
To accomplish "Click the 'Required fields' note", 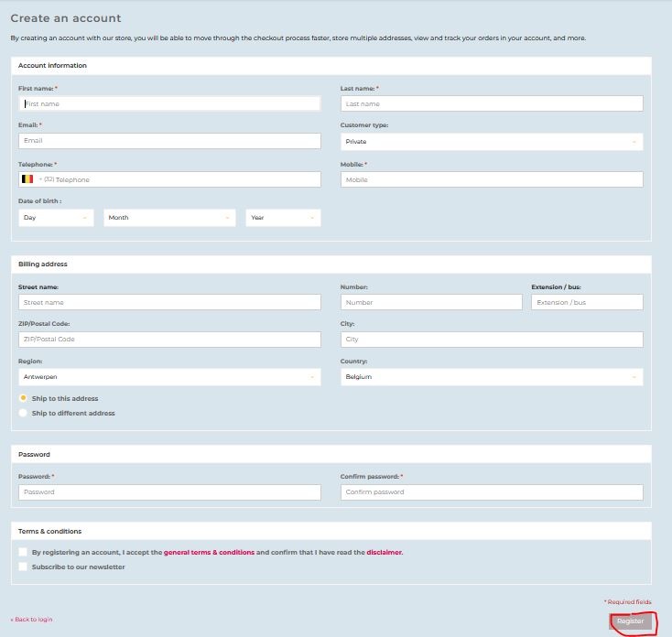I will click(628, 602).
